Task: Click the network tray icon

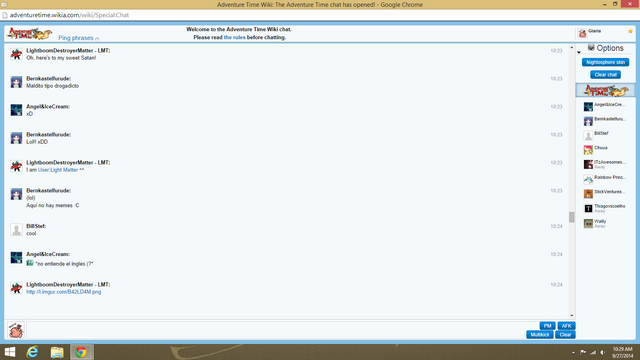Action: click(593, 352)
